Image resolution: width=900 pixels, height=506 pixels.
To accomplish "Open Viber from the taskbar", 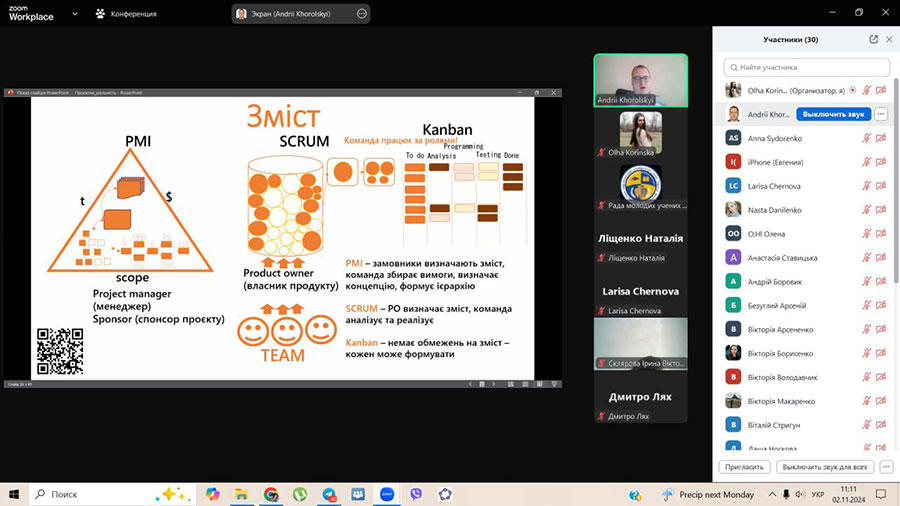I will (x=416, y=494).
